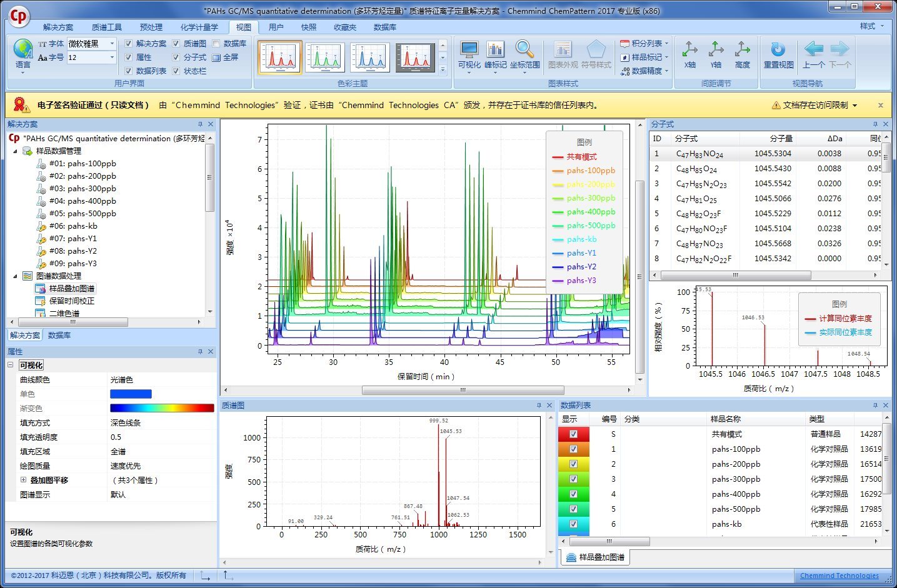The image size is (897, 588).
Task: Click the X轴 spacing adjustment icon
Action: [x=690, y=49]
